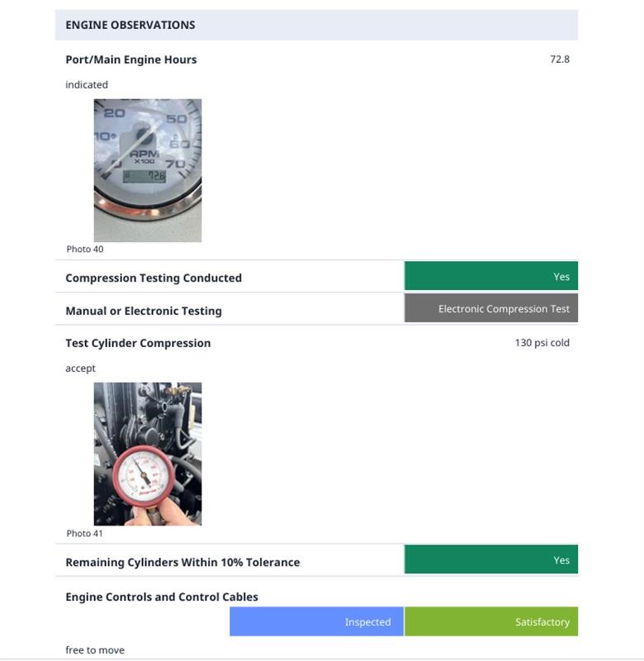The height and width of the screenshot is (661, 644).
Task: Click the Photo 40 caption
Action: pos(85,249)
